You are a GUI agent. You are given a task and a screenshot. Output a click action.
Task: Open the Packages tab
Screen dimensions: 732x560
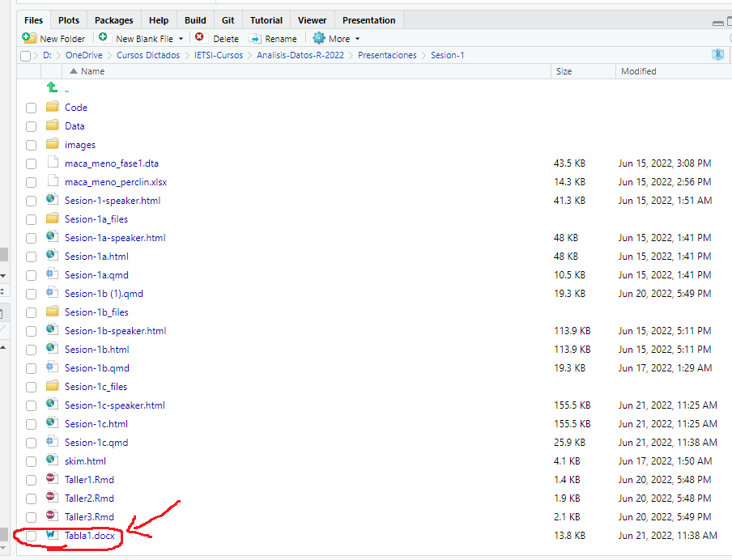click(113, 20)
